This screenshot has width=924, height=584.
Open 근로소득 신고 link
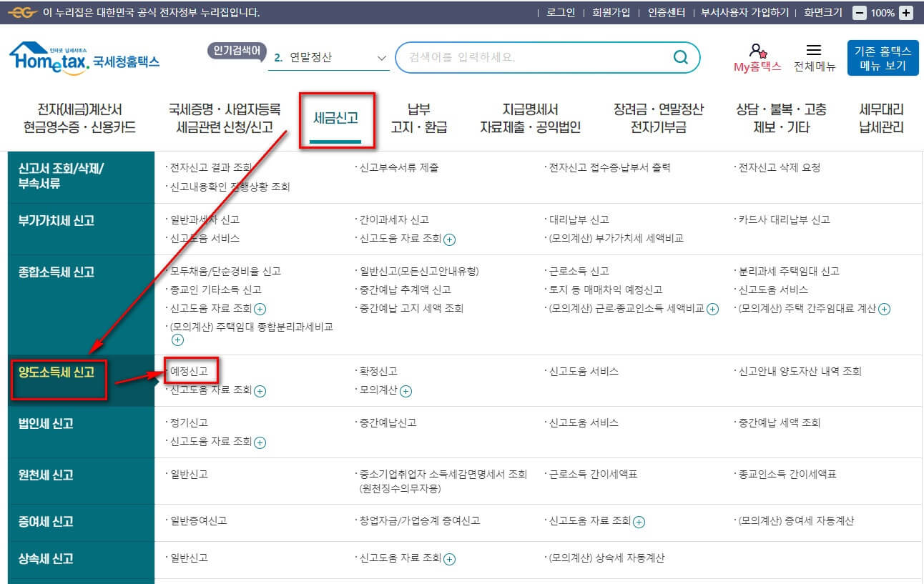click(579, 272)
